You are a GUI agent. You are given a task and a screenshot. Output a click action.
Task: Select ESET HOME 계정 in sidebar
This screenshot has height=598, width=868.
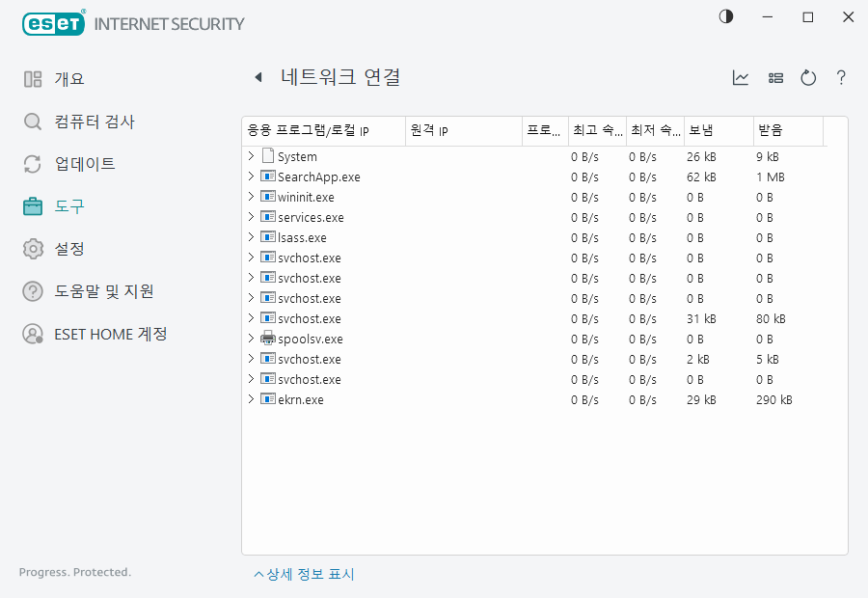pos(110,334)
